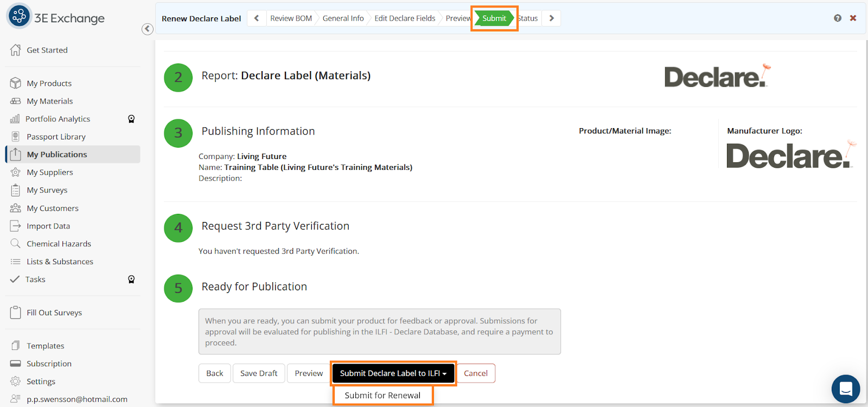Click the Chemical Hazards magnifier icon
Screen dimensions: 868x407
[x=15, y=244]
